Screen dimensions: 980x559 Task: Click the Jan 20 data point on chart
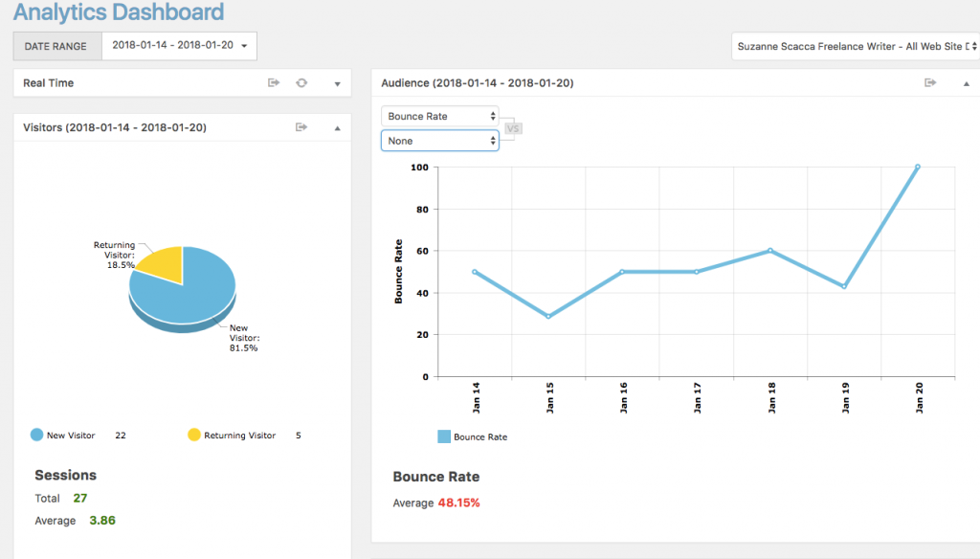pos(918,167)
